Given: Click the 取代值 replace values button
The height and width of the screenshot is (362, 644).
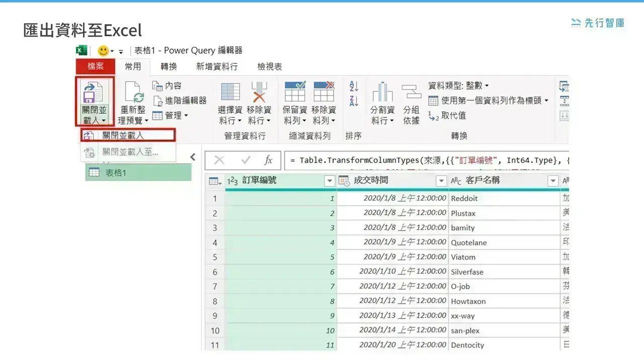Looking at the screenshot, I should (447, 116).
